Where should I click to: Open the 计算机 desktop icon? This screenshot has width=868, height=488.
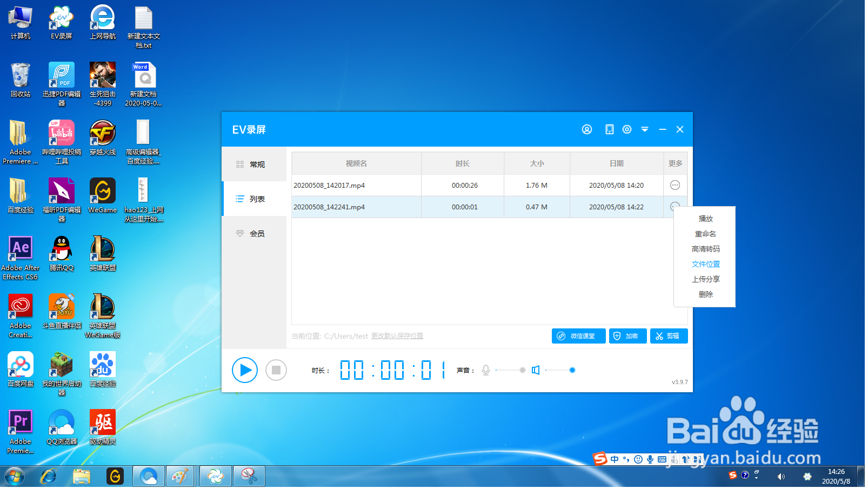point(21,23)
